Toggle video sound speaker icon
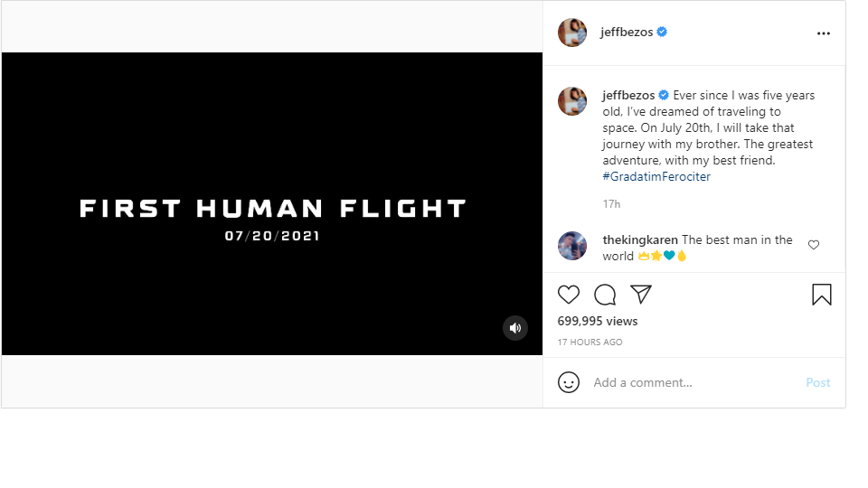This screenshot has height=488, width=868. coord(514,328)
